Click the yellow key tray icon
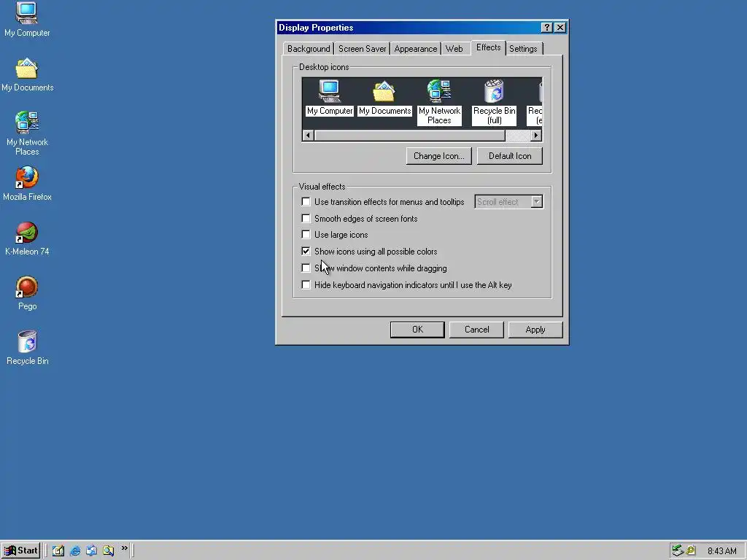 point(691,551)
